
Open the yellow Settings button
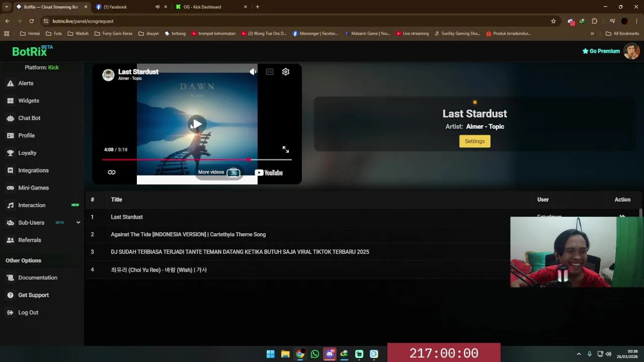coord(474,141)
